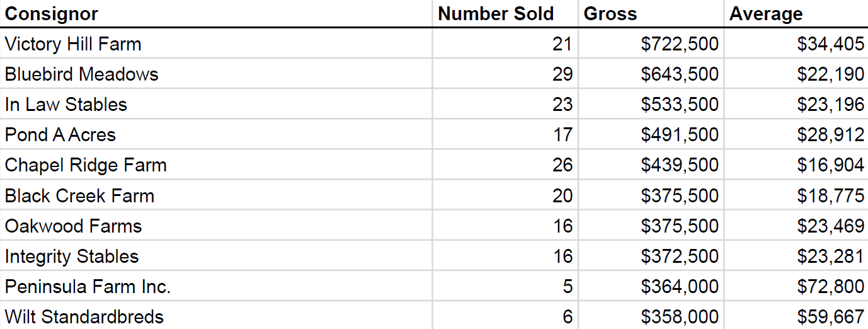
Task: Click the Integrity Stables cell
Action: click(x=216, y=256)
